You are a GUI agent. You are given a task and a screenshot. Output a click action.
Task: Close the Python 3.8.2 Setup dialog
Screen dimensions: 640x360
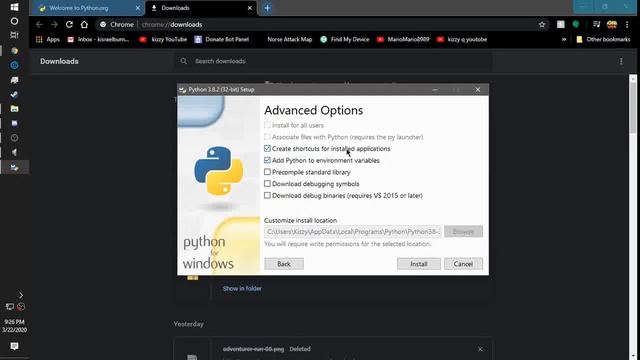click(478, 89)
